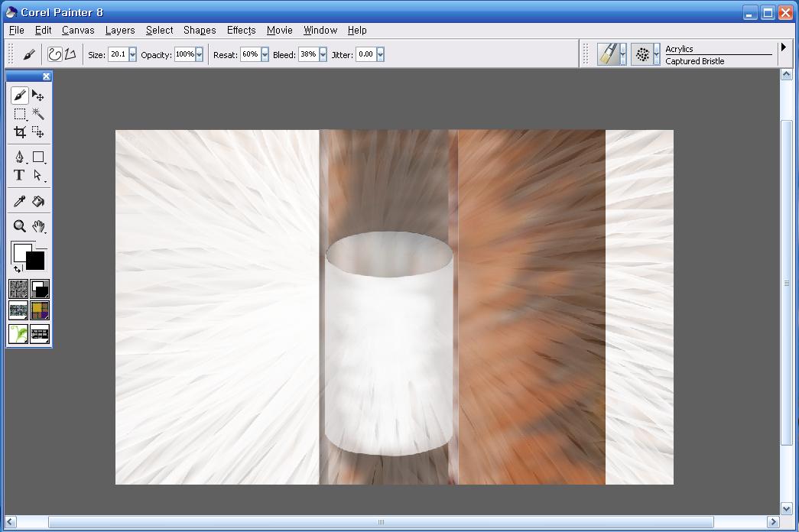Screen dimensions: 799x532
Task: Select the Magic Wand tool
Action: click(38, 114)
